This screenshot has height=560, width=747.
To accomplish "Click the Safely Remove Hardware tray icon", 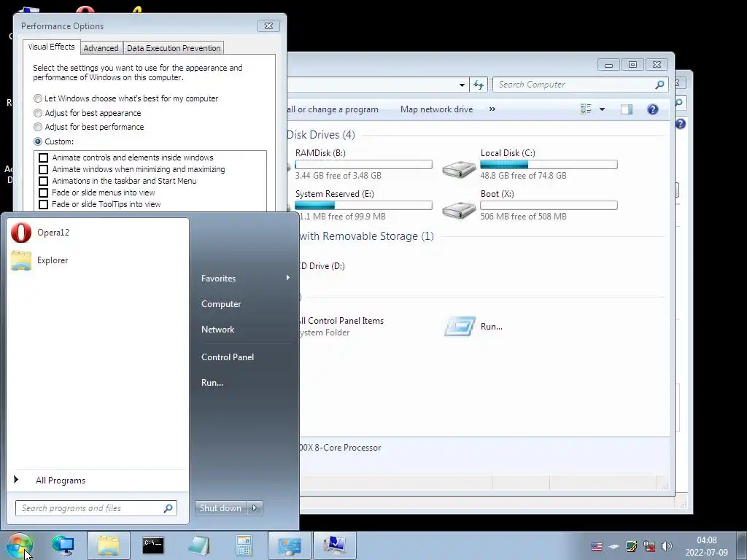I will tap(614, 546).
